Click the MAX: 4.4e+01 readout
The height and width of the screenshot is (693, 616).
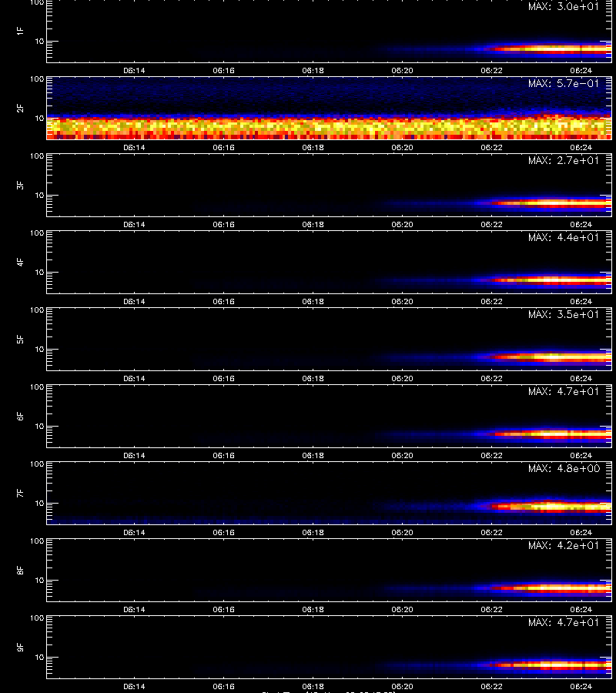coord(564,237)
